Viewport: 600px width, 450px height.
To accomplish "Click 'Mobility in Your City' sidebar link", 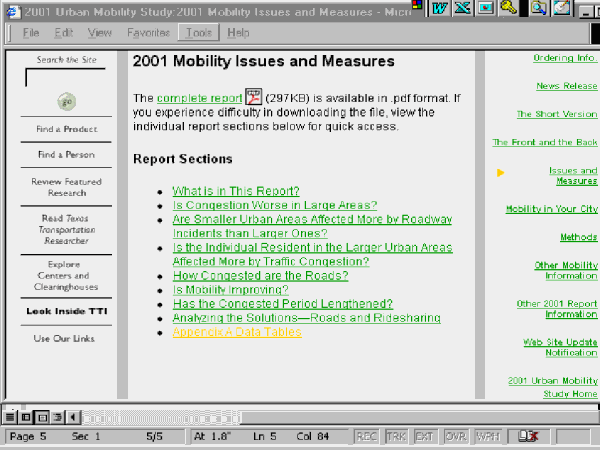I will [551, 209].
